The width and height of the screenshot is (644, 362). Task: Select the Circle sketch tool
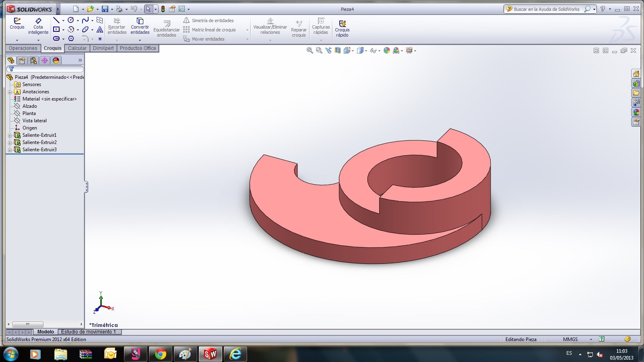click(71, 20)
